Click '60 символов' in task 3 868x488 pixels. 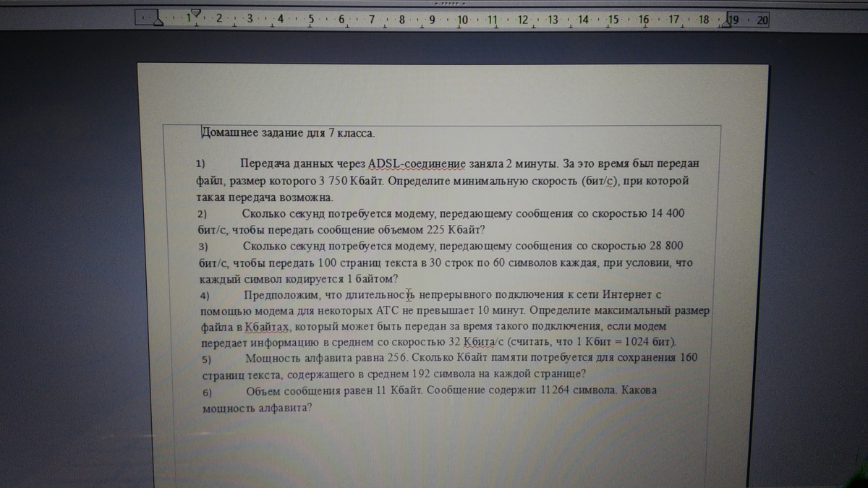tap(524, 262)
